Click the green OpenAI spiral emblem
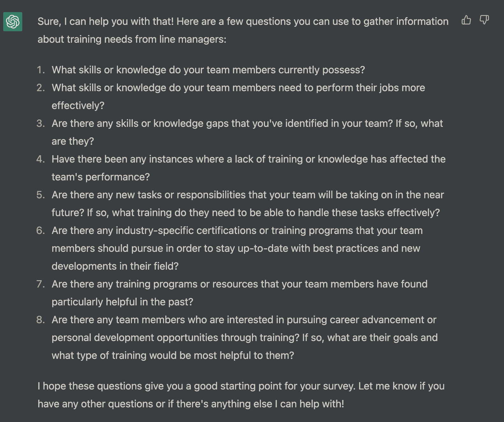The image size is (504, 422). click(x=12, y=22)
